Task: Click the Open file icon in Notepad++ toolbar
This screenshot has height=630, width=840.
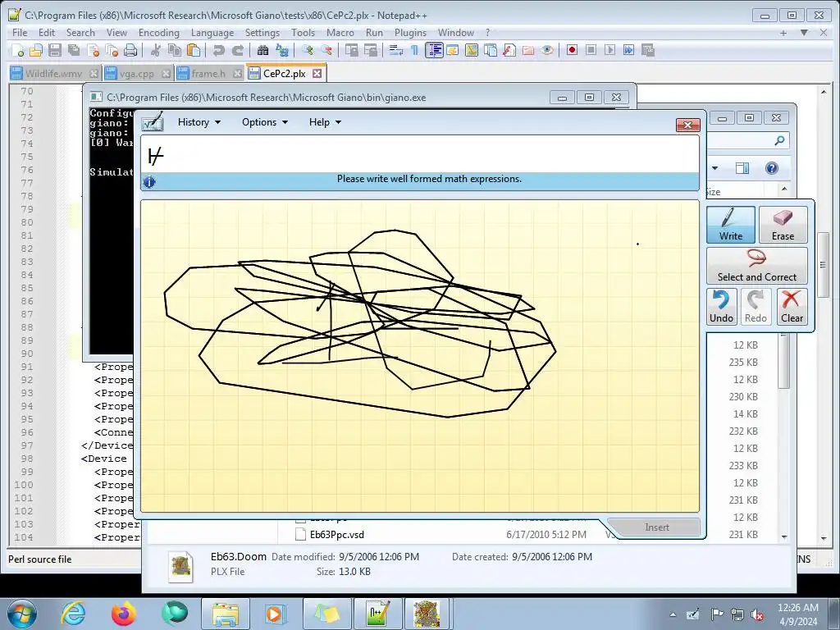Action: click(36, 50)
